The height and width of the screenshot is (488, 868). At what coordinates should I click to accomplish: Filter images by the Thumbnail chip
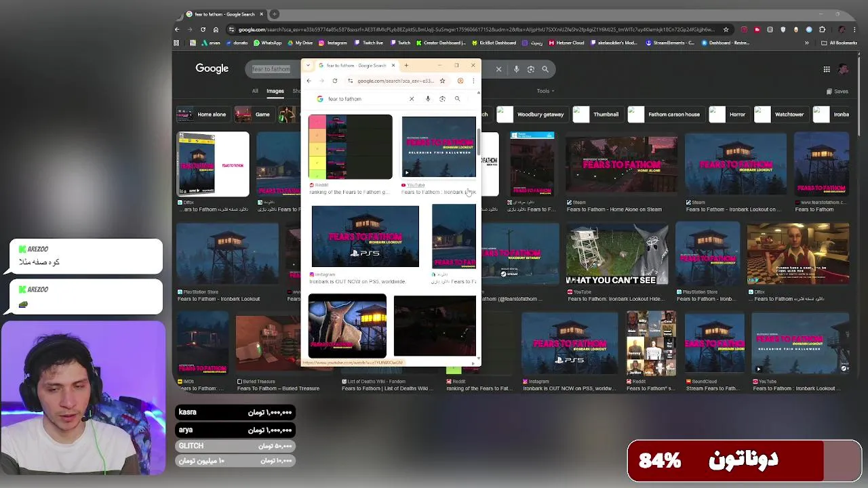click(598, 115)
